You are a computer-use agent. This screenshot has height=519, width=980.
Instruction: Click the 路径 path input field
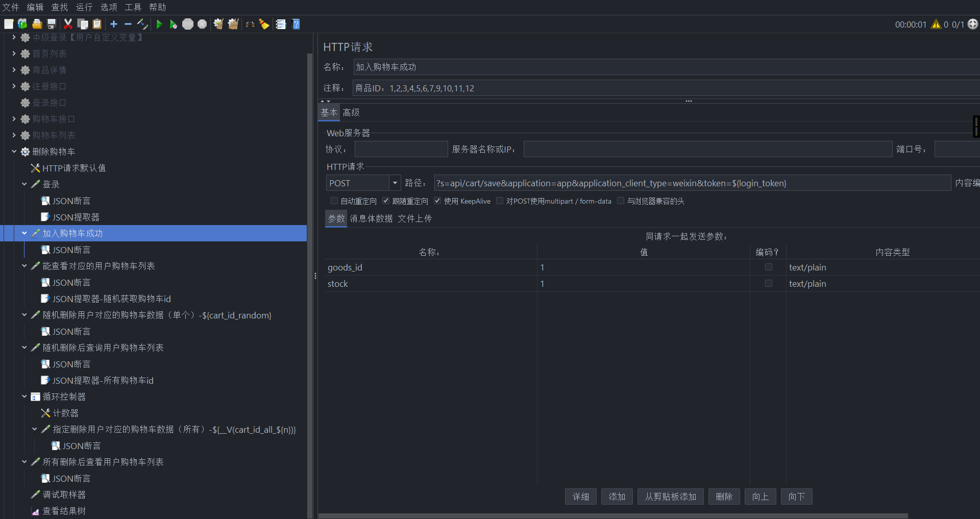pos(692,183)
